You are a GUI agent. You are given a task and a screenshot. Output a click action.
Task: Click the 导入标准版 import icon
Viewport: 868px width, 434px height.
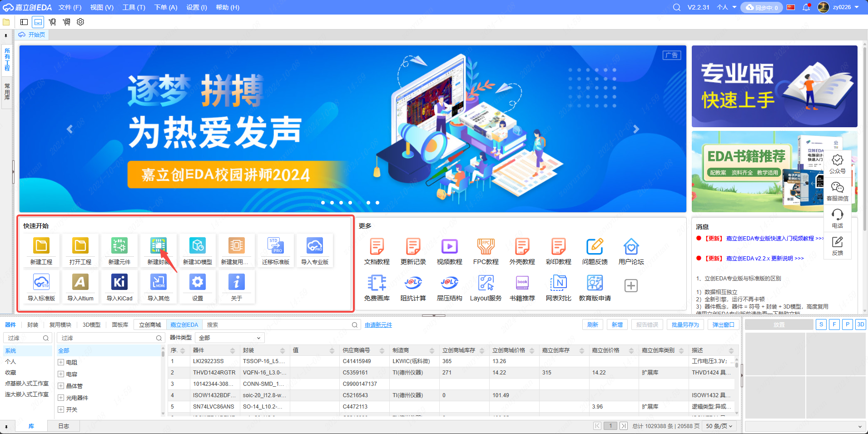[x=41, y=282]
